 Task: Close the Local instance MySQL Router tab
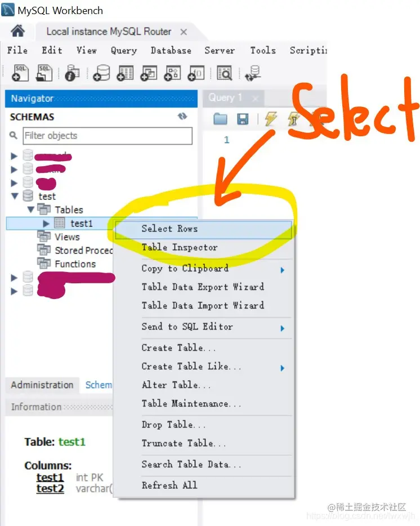pyautogui.click(x=184, y=32)
